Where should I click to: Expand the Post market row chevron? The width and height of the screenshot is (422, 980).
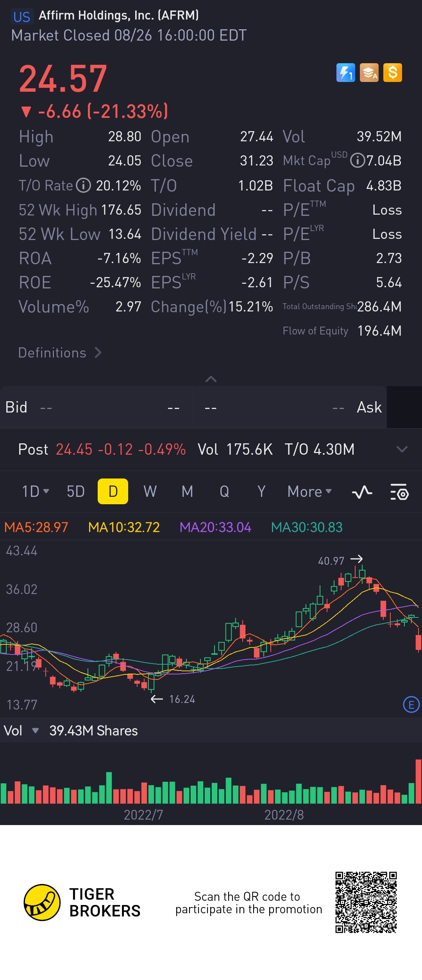[x=402, y=449]
